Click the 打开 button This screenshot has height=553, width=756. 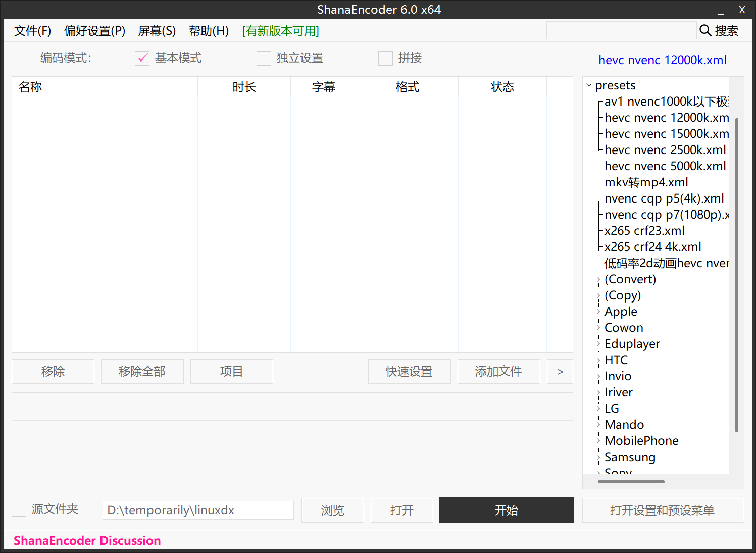click(402, 510)
